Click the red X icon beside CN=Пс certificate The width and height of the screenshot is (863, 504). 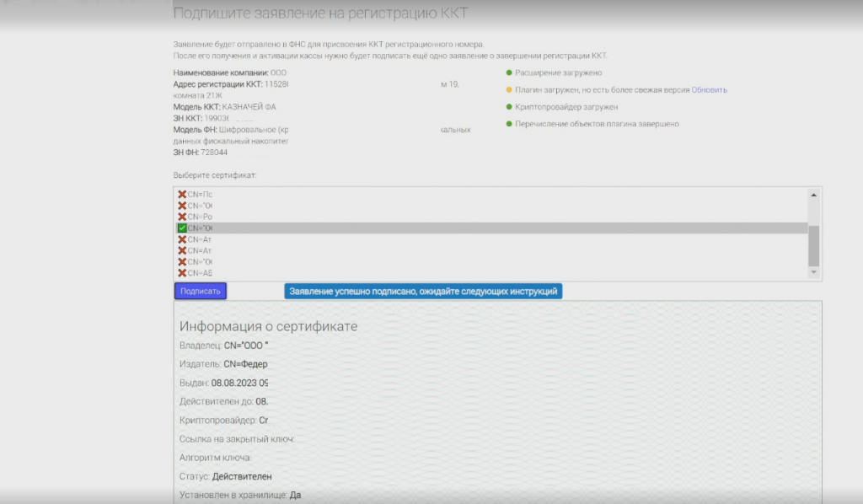click(182, 194)
